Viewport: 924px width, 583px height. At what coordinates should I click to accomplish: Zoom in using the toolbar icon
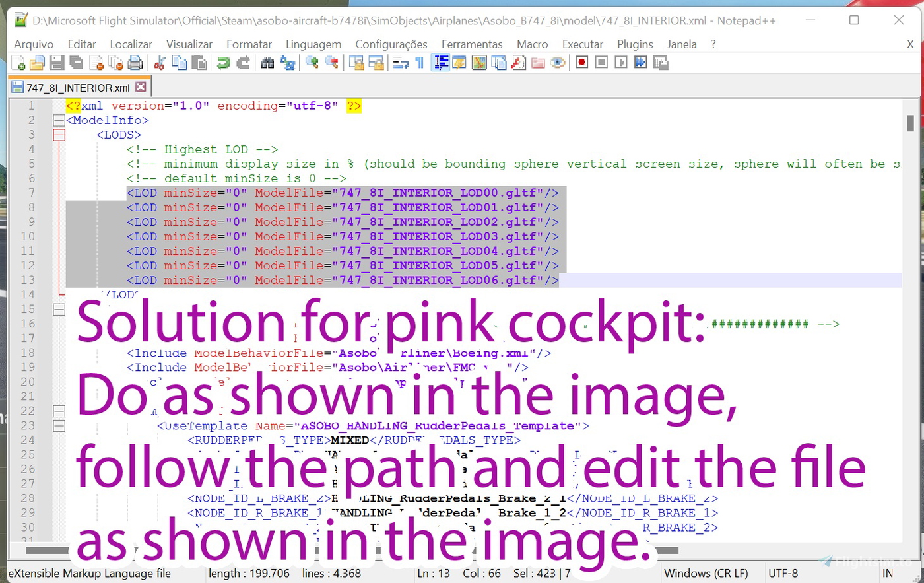pyautogui.click(x=312, y=63)
